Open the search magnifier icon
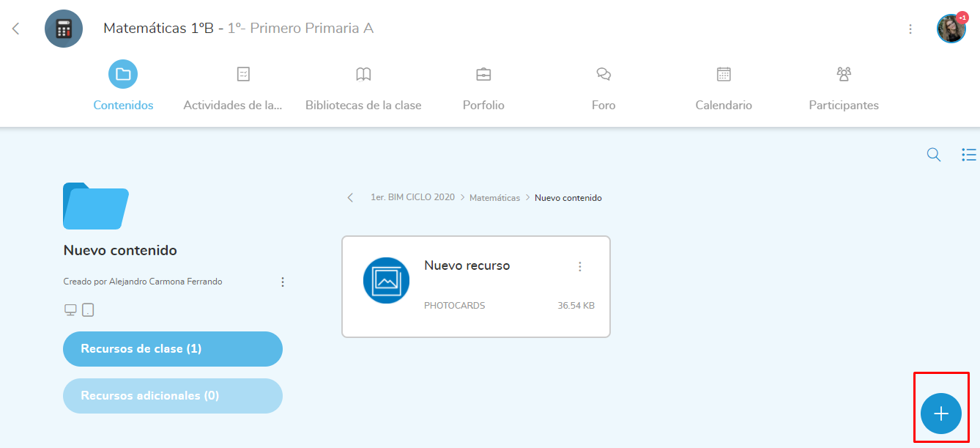The height and width of the screenshot is (448, 980). pos(934,155)
